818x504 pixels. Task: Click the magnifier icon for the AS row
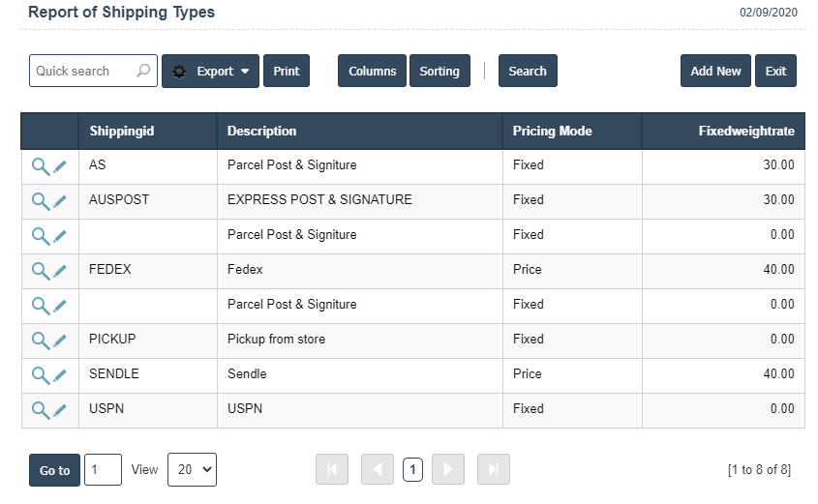coord(40,166)
